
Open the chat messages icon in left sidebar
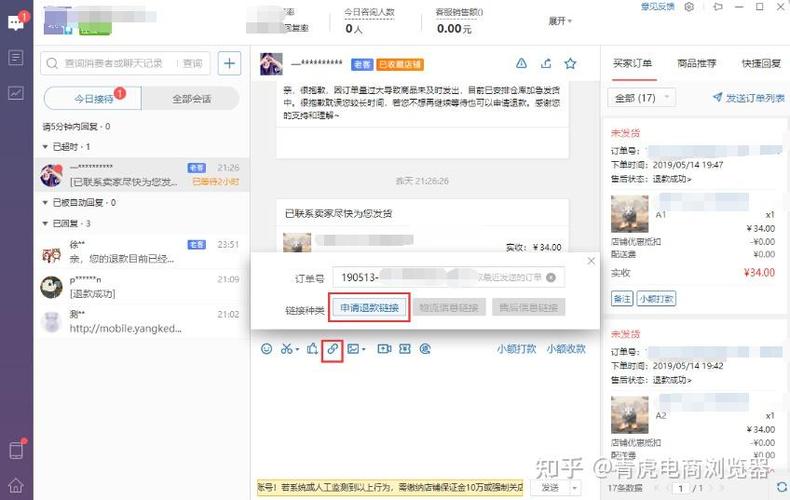point(16,22)
